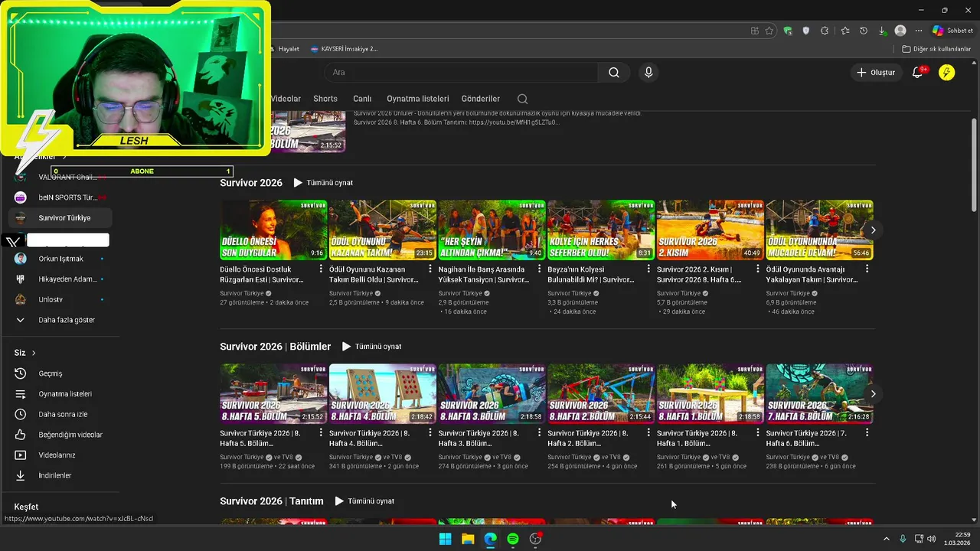The width and height of the screenshot is (980, 551).
Task: Click the YouTube search input field
Action: point(462,73)
